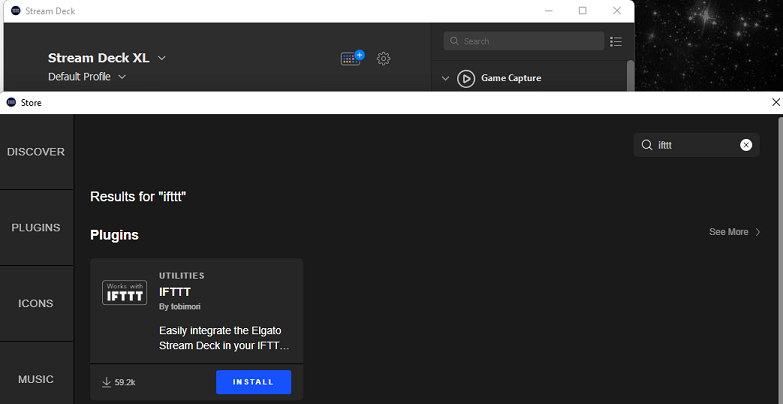Click the 59.2k downloads count
Image resolution: width=783 pixels, height=404 pixels.
coord(125,383)
